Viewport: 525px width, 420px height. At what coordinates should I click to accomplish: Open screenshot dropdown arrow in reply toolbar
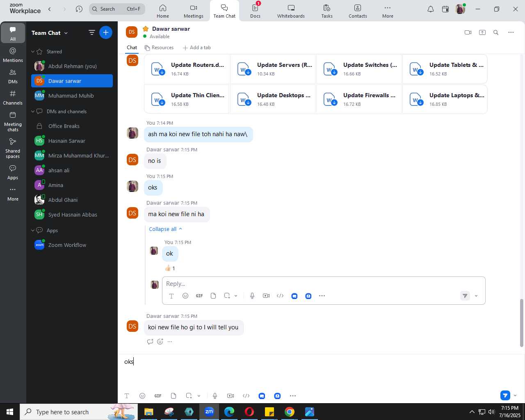pyautogui.click(x=236, y=296)
